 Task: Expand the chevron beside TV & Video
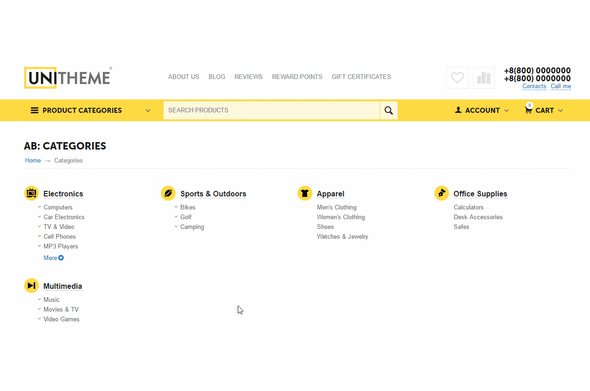point(39,227)
